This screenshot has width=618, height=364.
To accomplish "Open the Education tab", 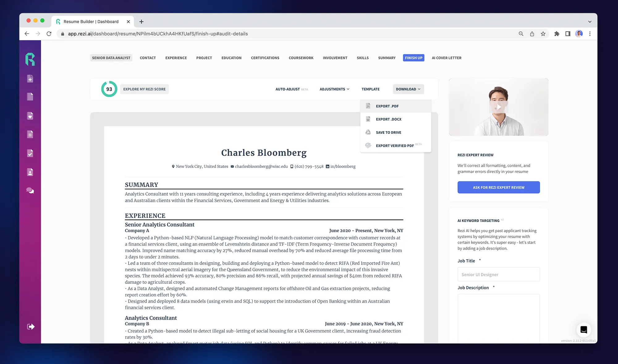I will pyautogui.click(x=231, y=58).
